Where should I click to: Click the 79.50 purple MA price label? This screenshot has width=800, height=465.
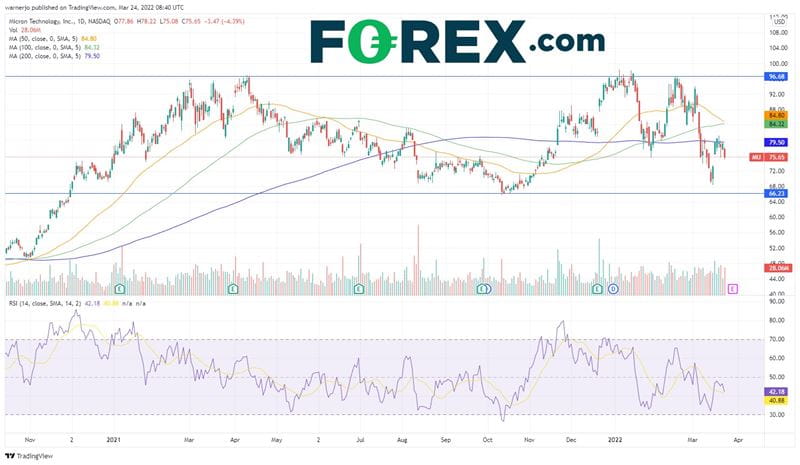click(776, 142)
